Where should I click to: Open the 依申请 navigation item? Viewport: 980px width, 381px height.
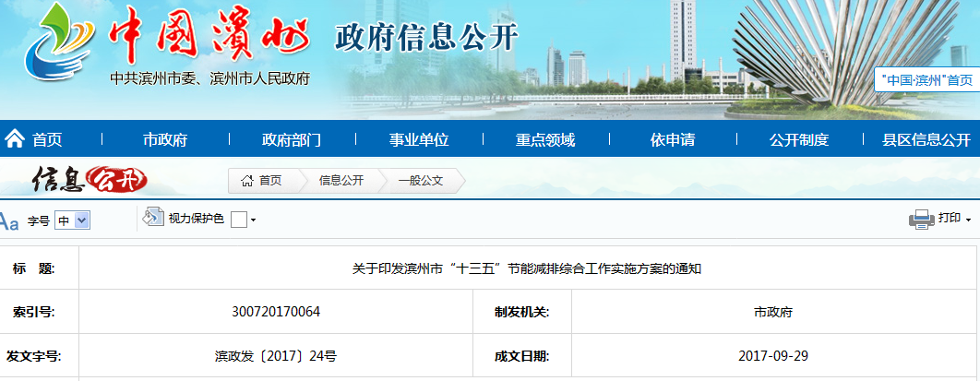(672, 140)
